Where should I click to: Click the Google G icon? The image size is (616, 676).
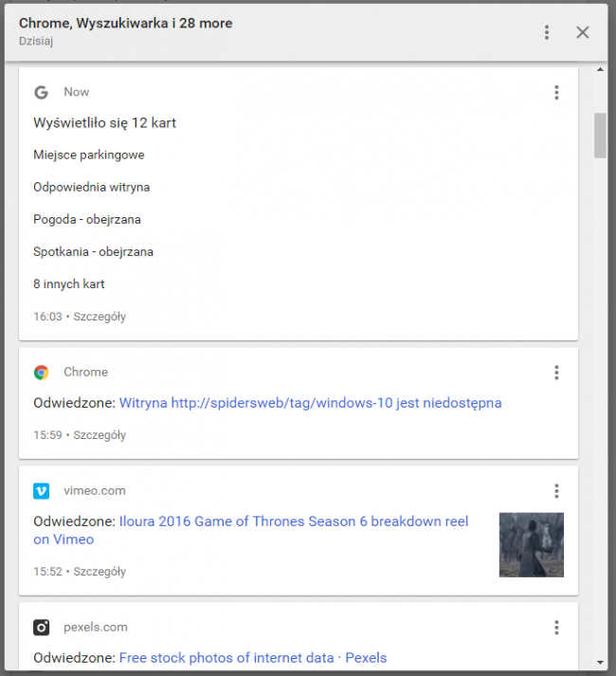(42, 92)
